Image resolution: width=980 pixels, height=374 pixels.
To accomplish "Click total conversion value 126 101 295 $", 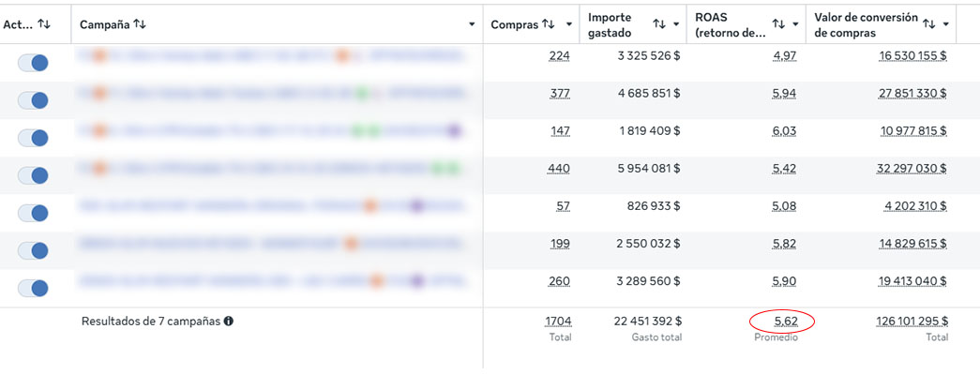I will (x=912, y=321).
